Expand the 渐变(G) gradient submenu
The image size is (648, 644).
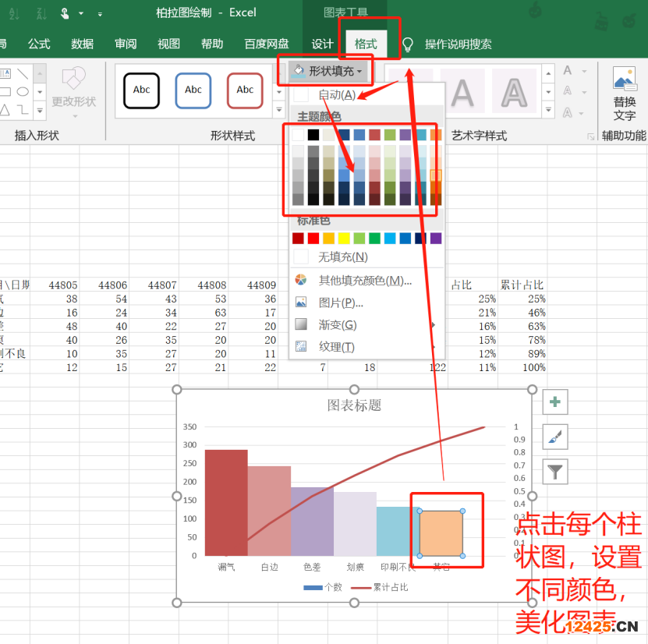(x=338, y=324)
